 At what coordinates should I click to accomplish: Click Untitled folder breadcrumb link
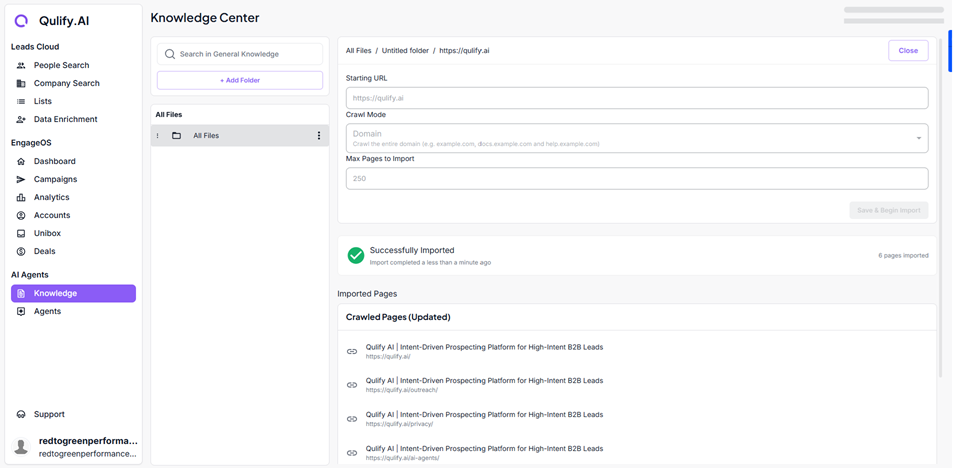(405, 51)
